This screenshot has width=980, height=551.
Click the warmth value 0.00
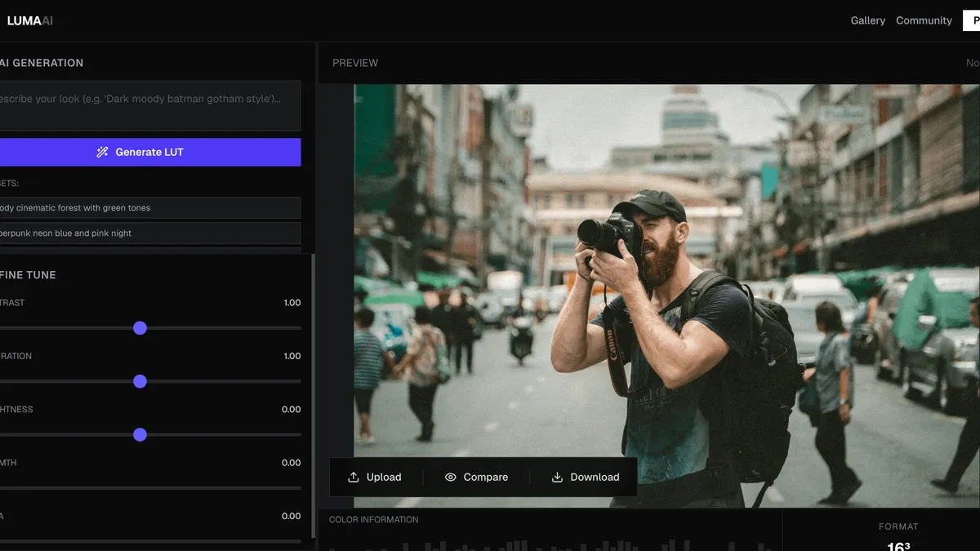[x=291, y=463]
